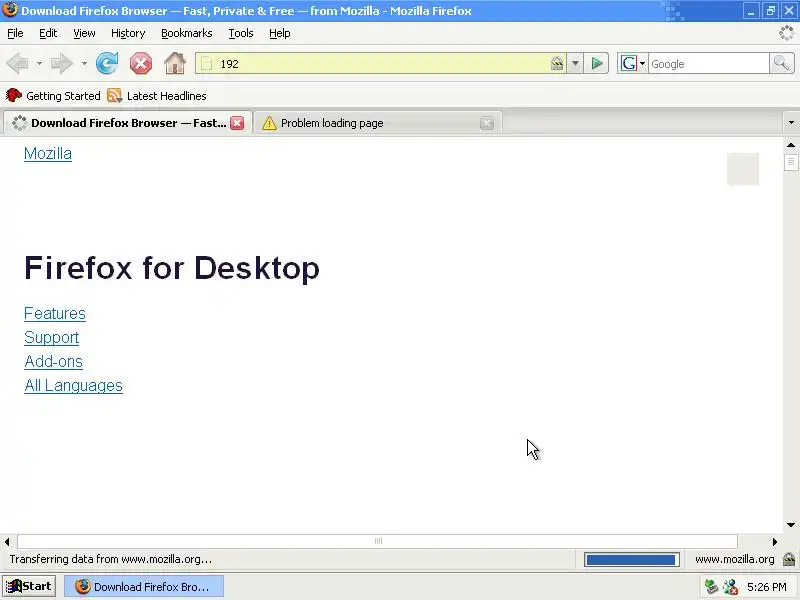
Task: Open the list all tabs dropdown
Action: [791, 122]
